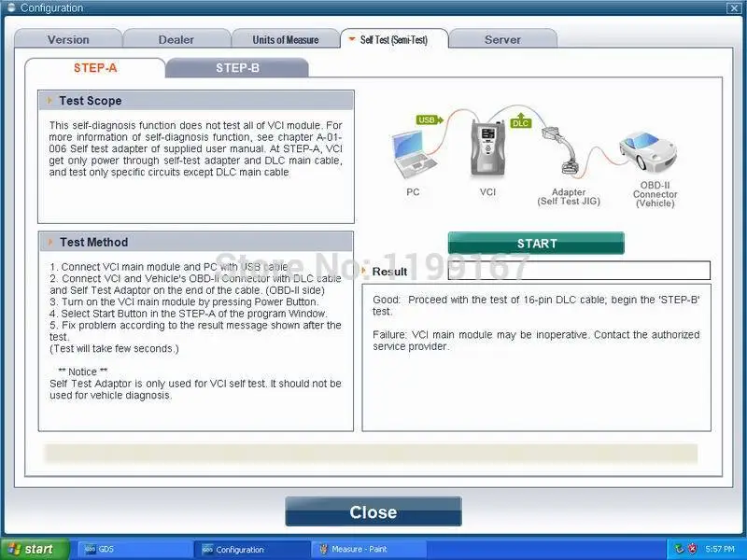Switch to GDS in the taskbar
747x560 pixels.
tap(134, 549)
